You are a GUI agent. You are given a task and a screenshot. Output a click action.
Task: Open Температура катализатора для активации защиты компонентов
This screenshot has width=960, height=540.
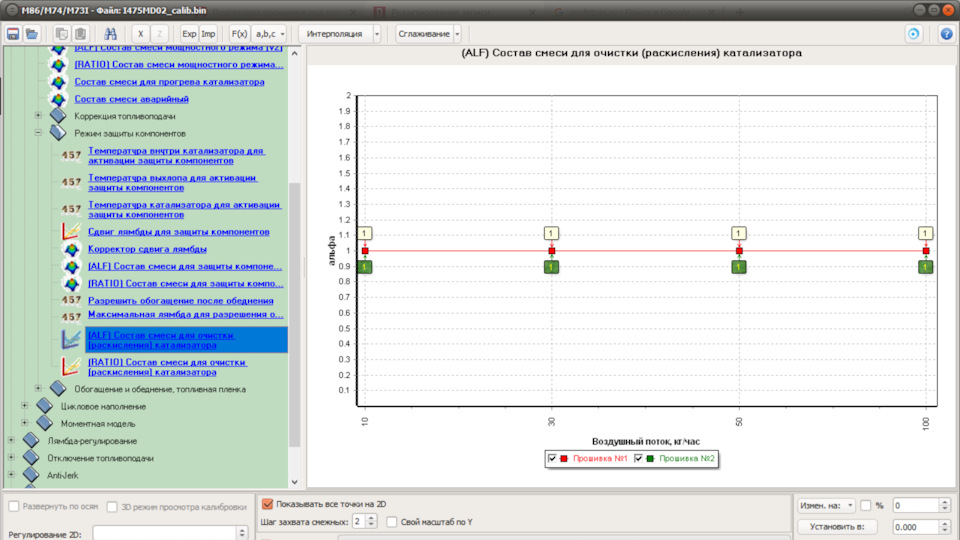tap(184, 209)
